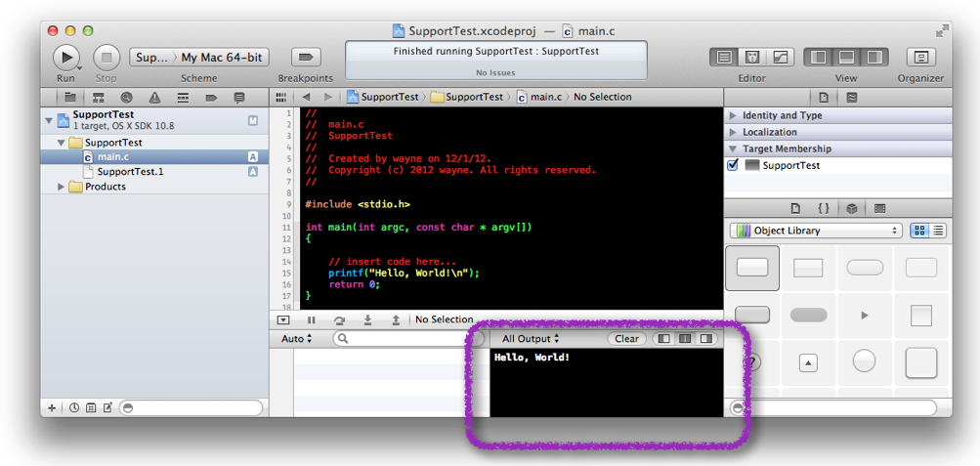Show the File Template library
The height and width of the screenshot is (466, 980).
pos(795,209)
